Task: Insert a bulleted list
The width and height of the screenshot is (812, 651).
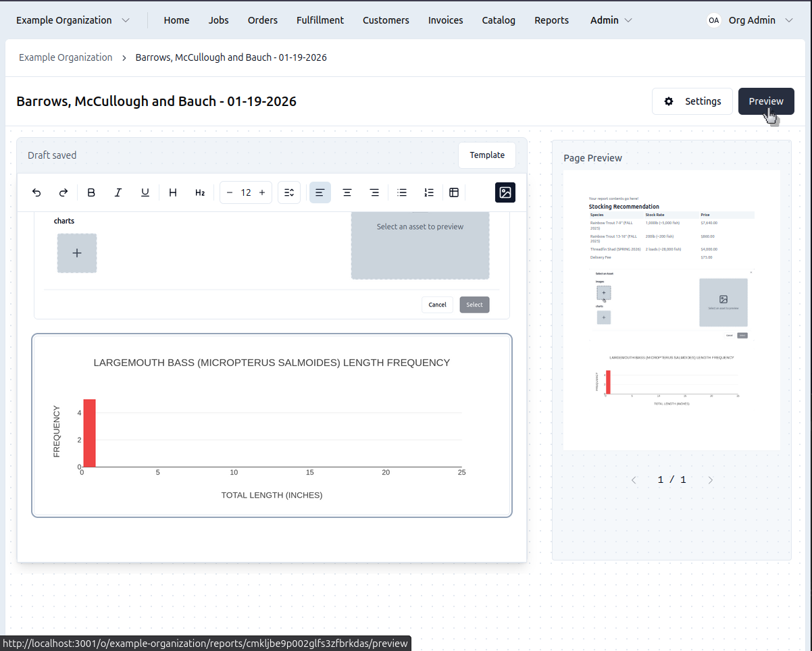Action: 402,192
